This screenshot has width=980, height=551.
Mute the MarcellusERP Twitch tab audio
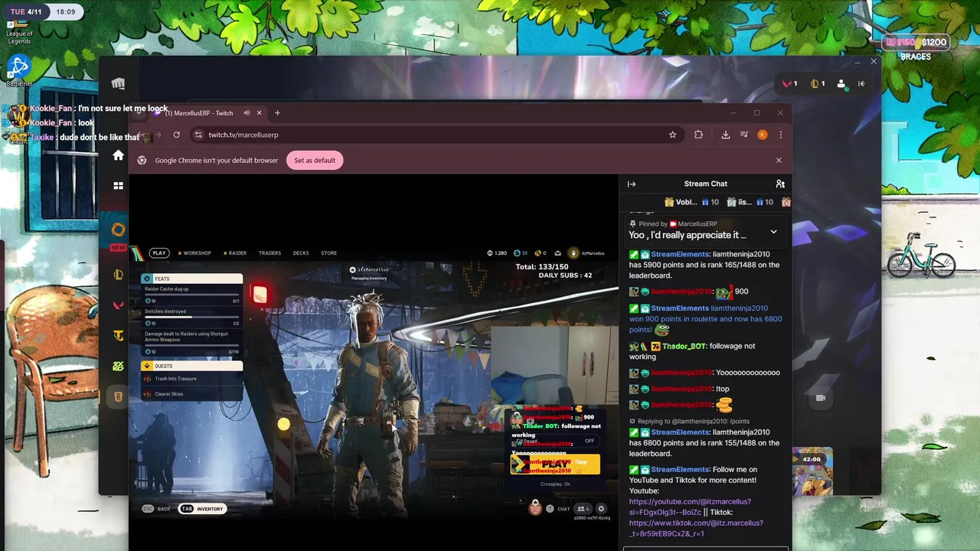click(247, 113)
